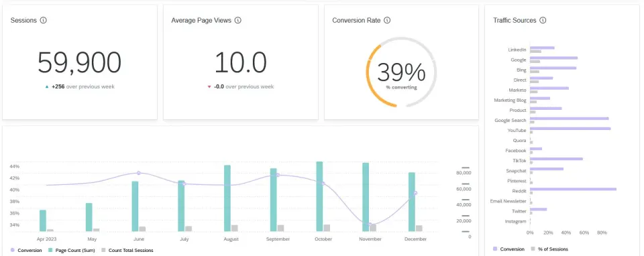This screenshot has height=256, width=644.
Task: Click the Email Newsletter source label
Action: 508,202
